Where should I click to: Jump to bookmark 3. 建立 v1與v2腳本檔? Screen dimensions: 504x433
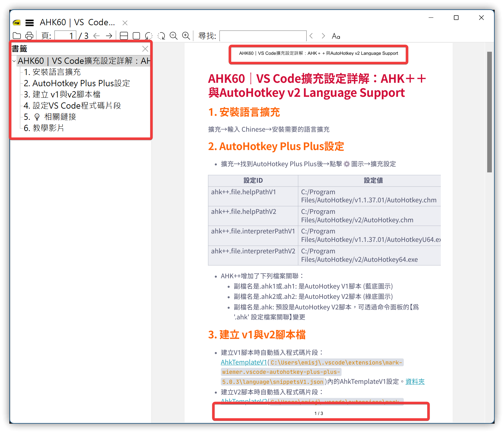point(62,94)
